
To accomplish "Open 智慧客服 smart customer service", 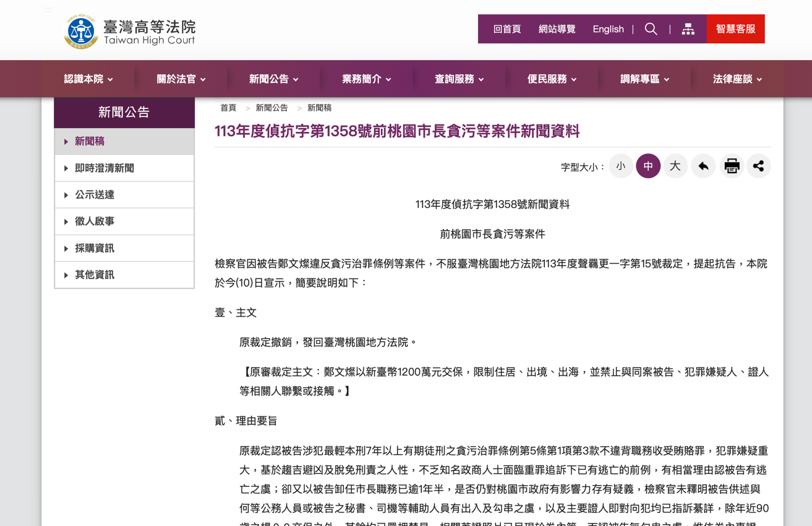I will 735,28.
